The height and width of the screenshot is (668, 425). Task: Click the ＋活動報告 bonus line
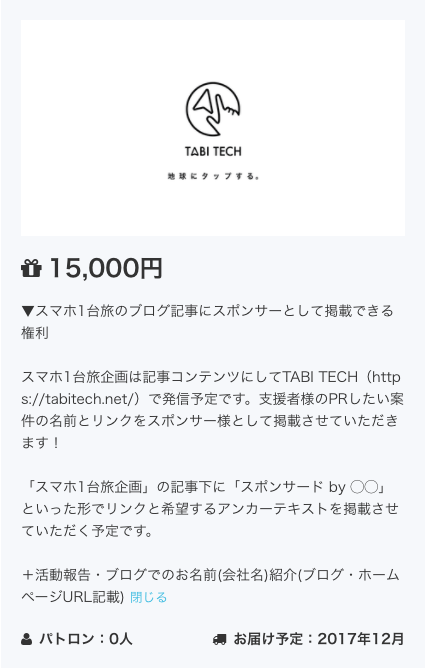210,586
